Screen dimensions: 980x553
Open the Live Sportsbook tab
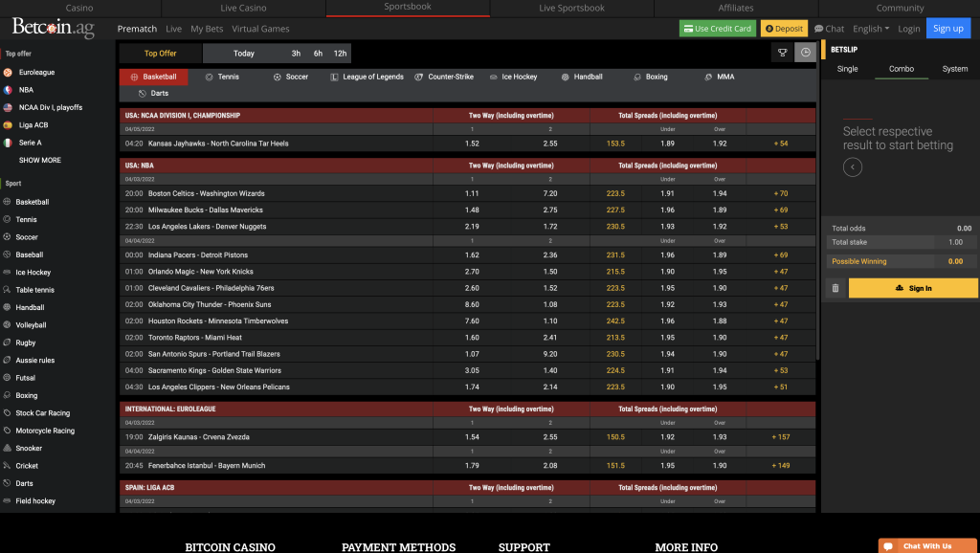(x=572, y=8)
